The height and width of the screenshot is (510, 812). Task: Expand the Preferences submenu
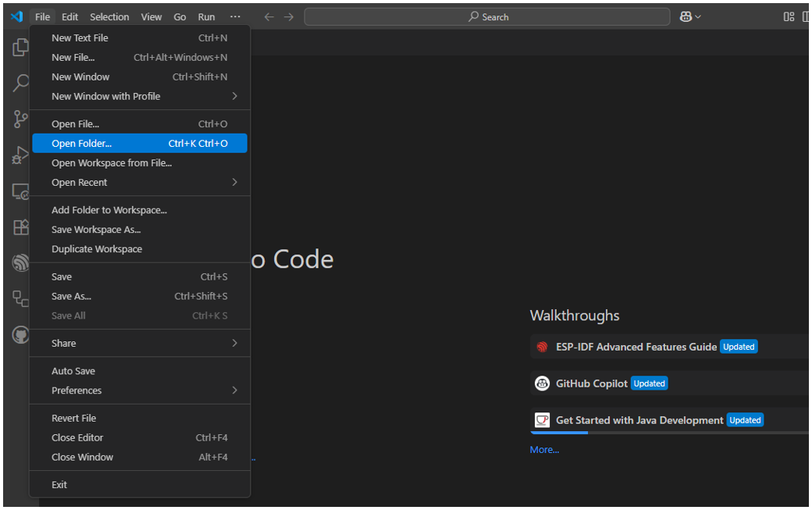tap(140, 391)
